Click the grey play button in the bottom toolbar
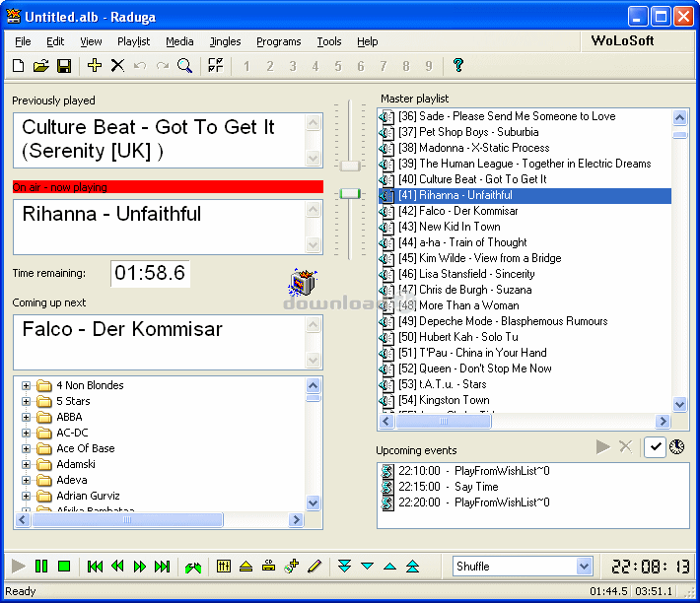The height and width of the screenshot is (603, 700). [19, 567]
